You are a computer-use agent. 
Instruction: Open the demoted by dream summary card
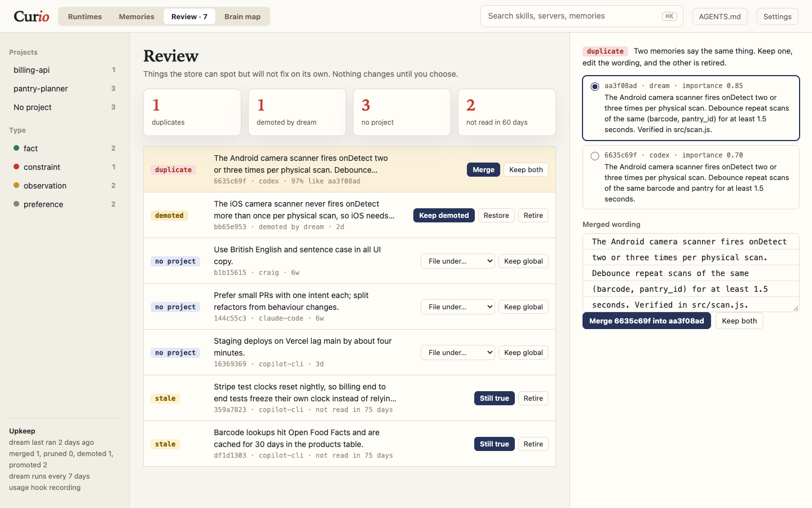[297, 112]
